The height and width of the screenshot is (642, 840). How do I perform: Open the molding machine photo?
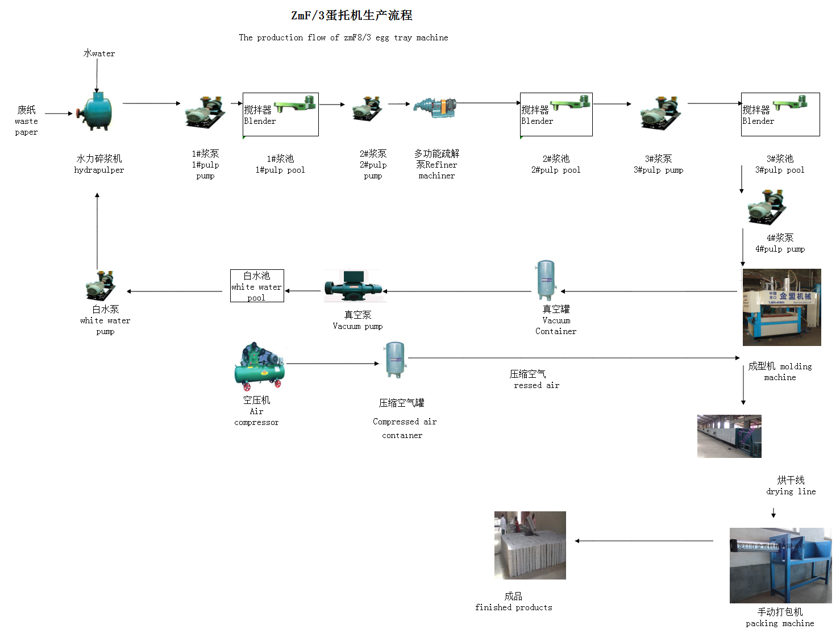pos(781,307)
